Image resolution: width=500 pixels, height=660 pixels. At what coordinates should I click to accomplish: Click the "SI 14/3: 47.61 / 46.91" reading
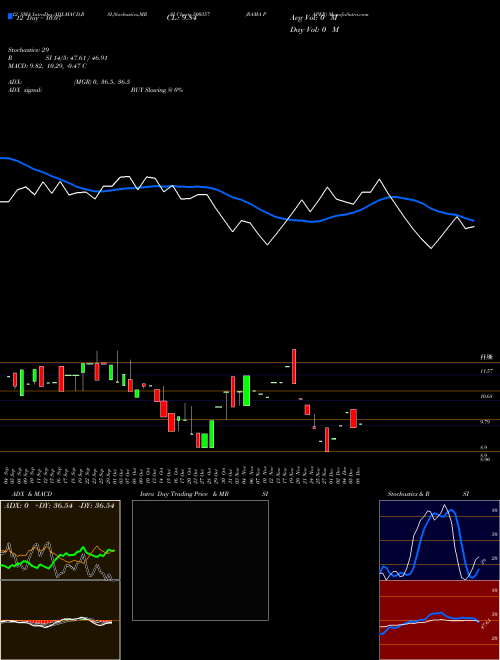[x=77, y=58]
